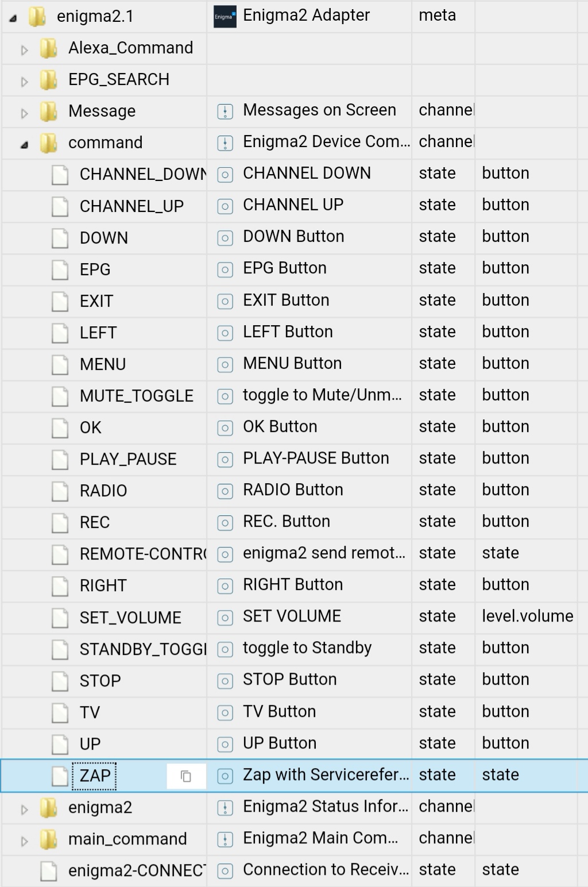Expand the Message folder
The height and width of the screenshot is (887, 588).
click(x=24, y=113)
